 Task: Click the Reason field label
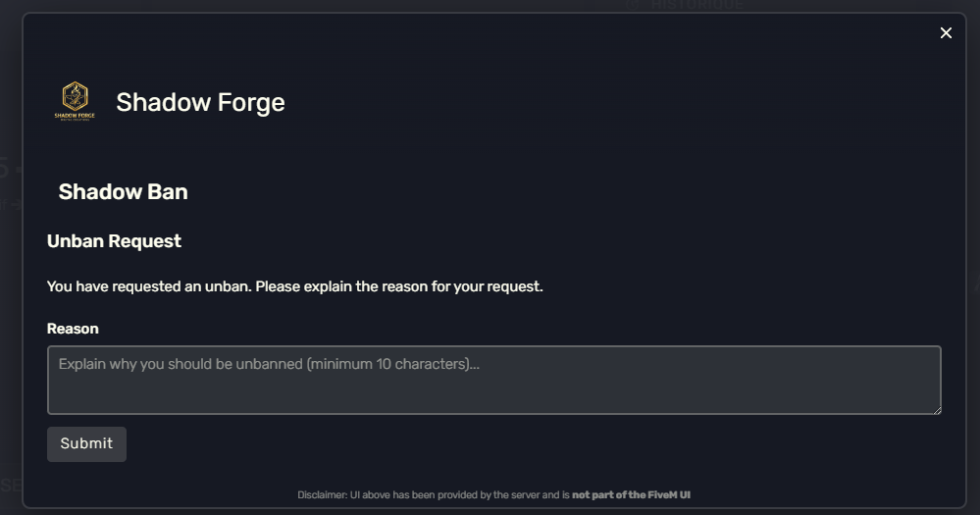(73, 329)
